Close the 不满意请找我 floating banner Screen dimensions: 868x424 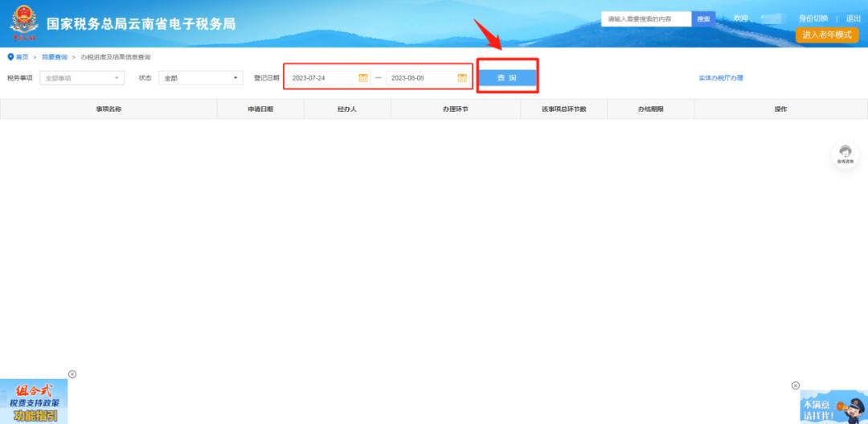pyautogui.click(x=796, y=385)
